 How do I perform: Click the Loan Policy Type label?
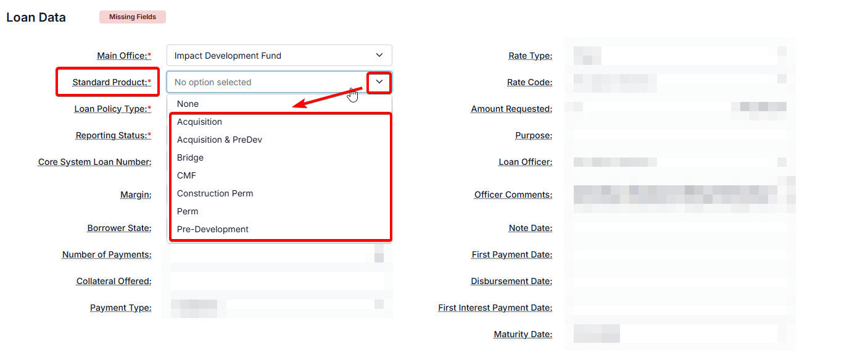pyautogui.click(x=112, y=109)
